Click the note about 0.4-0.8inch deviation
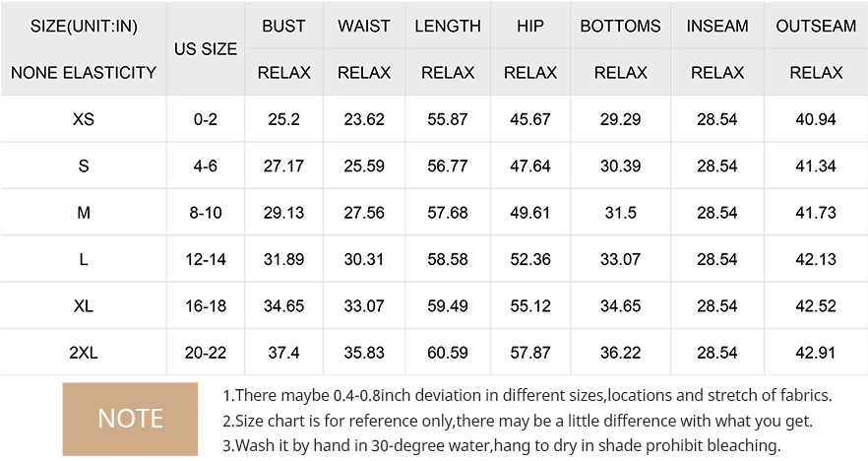The height and width of the screenshot is (461, 868). [x=527, y=396]
